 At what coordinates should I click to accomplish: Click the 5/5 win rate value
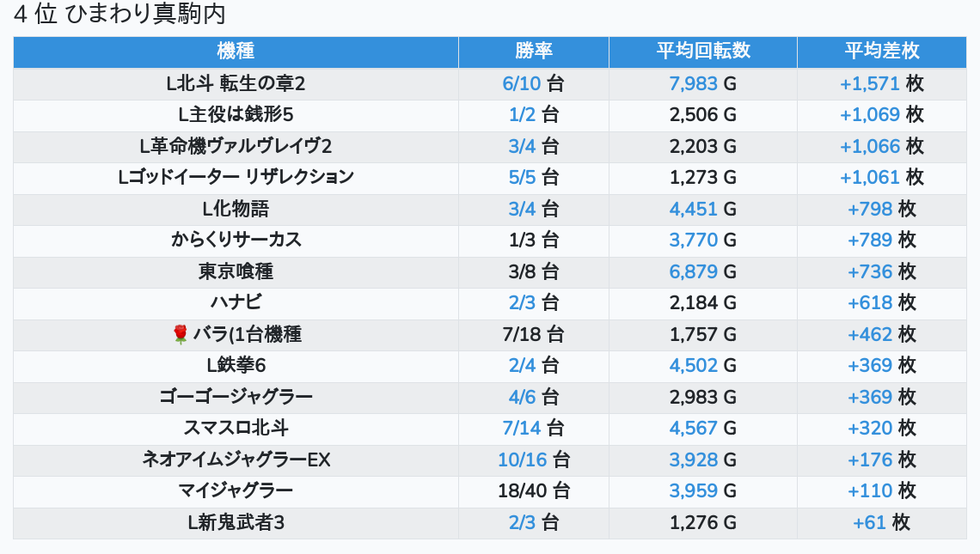(523, 177)
